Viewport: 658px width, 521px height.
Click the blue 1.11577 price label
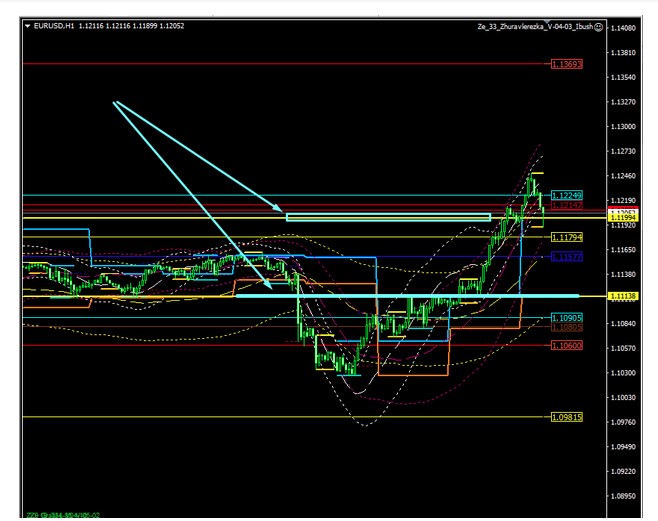pyautogui.click(x=566, y=257)
